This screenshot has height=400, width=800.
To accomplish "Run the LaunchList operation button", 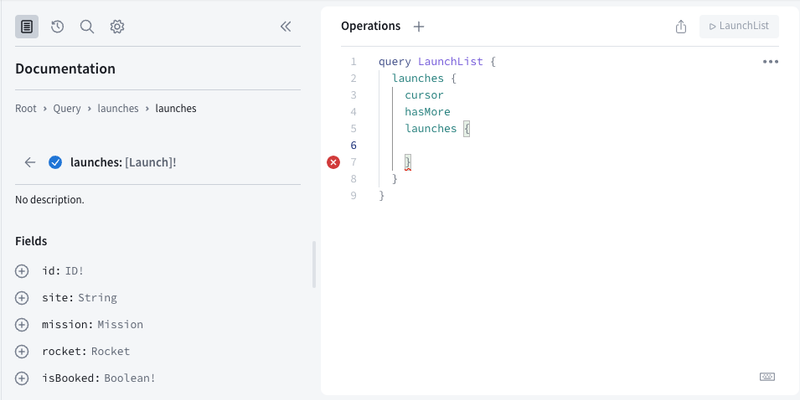I will [739, 27].
